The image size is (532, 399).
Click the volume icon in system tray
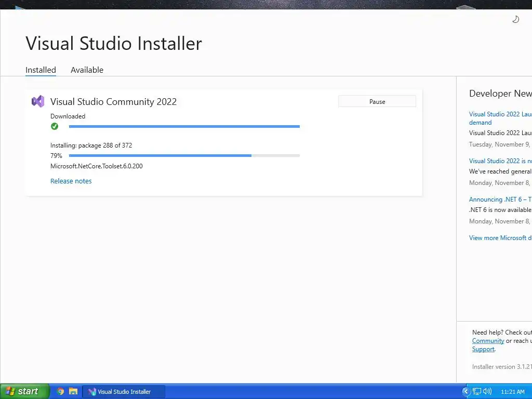pyautogui.click(x=487, y=391)
